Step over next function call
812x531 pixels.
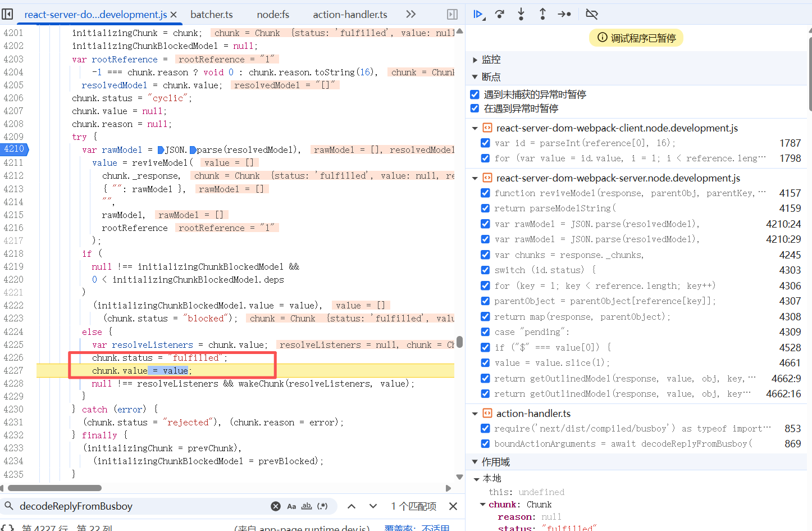[x=499, y=15]
